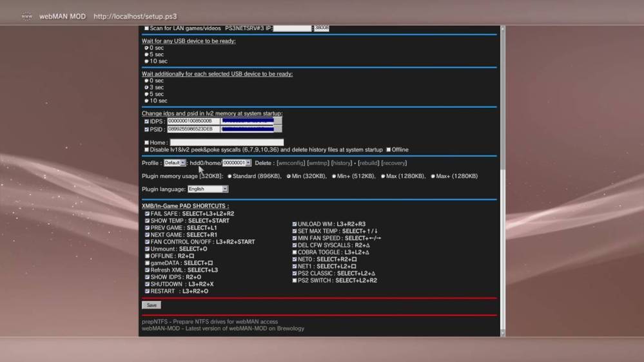Open the hdd0/home user ID dropdown
This screenshot has height=362, width=644.
[237, 163]
